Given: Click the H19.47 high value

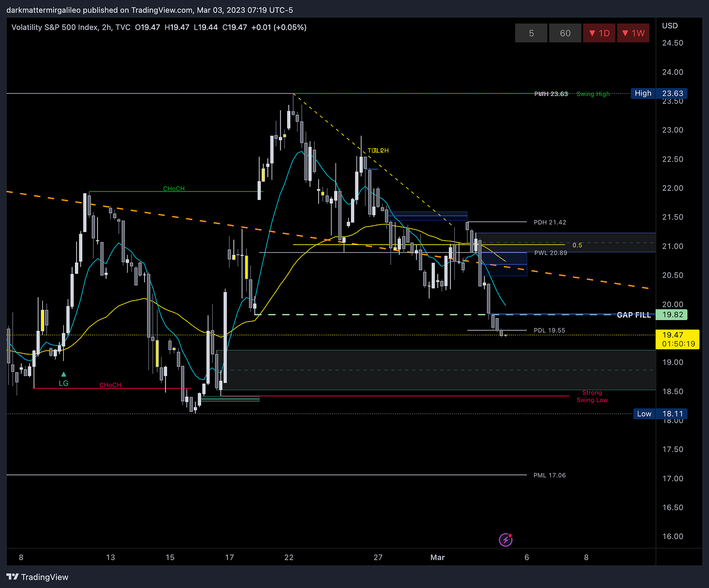Looking at the screenshot, I should [x=177, y=27].
